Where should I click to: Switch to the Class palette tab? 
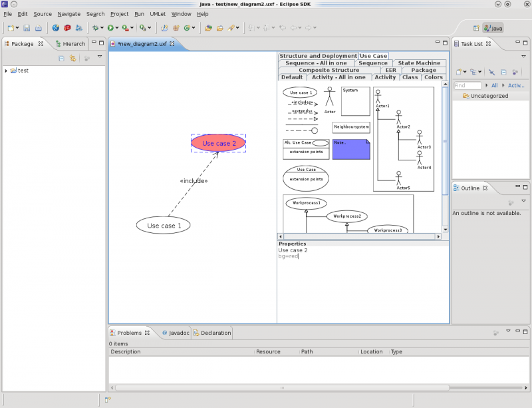(410, 77)
